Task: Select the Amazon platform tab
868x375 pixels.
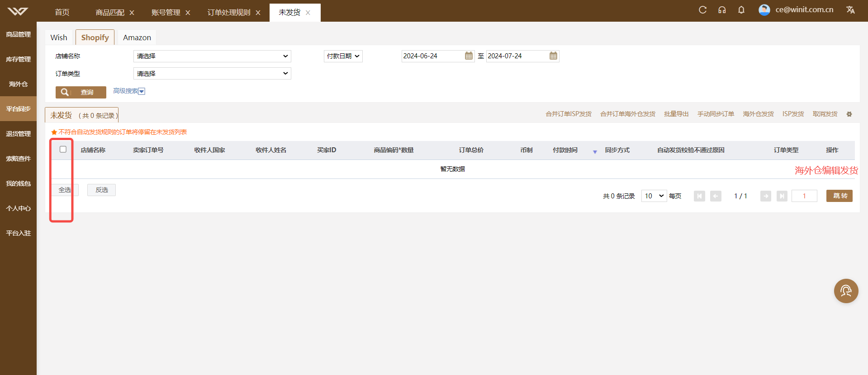Action: click(x=137, y=37)
